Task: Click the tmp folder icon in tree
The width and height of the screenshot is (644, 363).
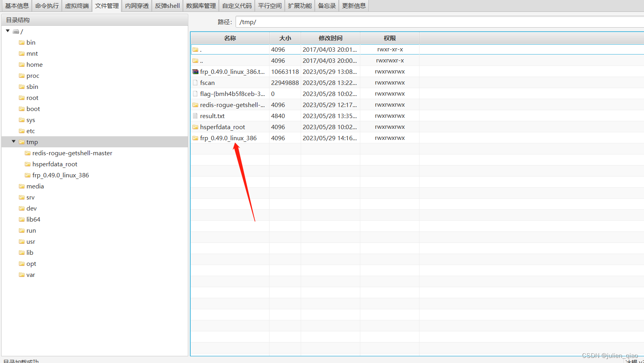Action: (22, 142)
